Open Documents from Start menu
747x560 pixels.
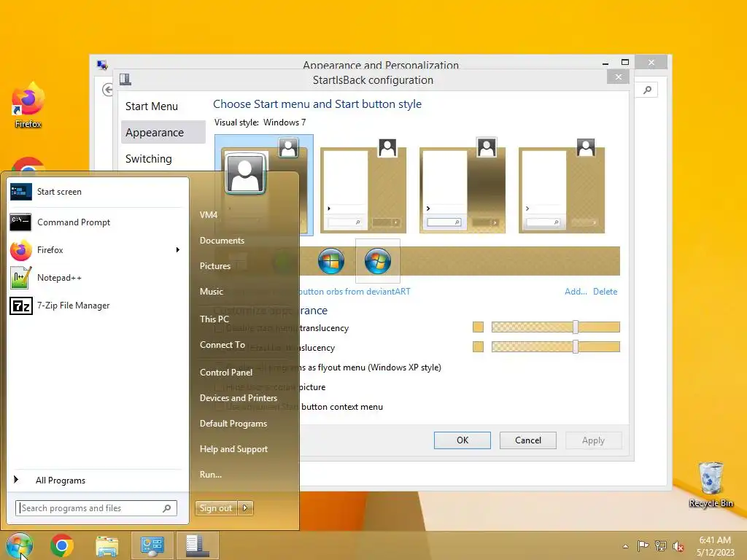click(x=222, y=241)
